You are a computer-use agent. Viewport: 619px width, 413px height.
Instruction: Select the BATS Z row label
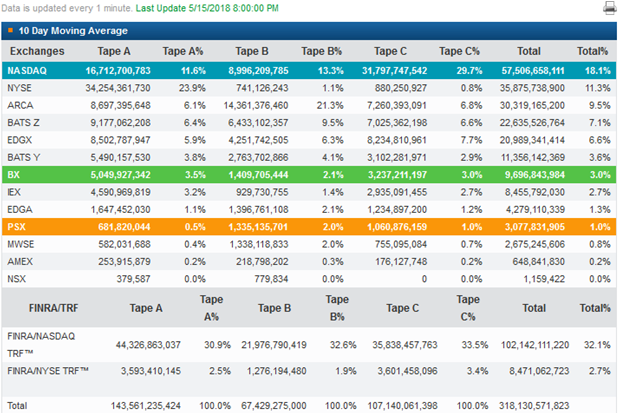(x=23, y=123)
